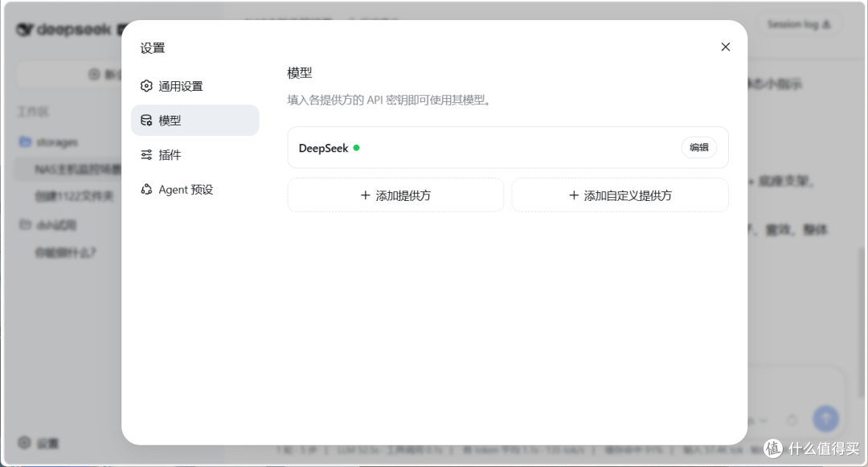Click 添加自定义提供方 button
This screenshot has height=467, width=868.
tap(620, 195)
